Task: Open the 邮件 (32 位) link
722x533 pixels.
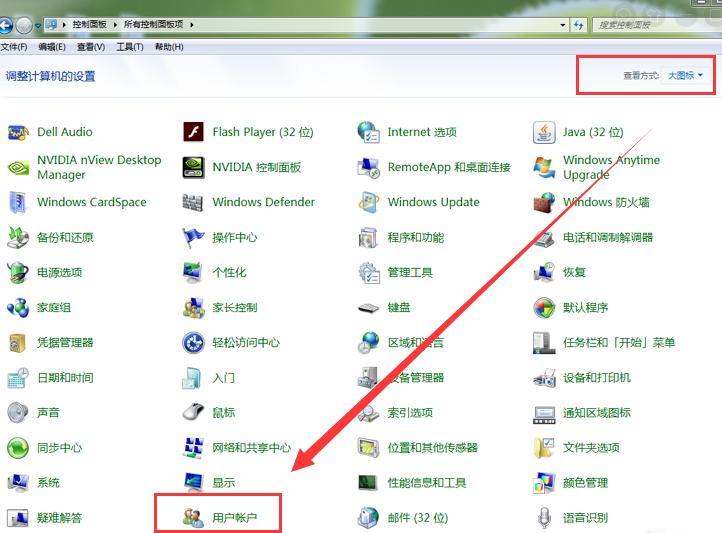Action: (x=418, y=518)
